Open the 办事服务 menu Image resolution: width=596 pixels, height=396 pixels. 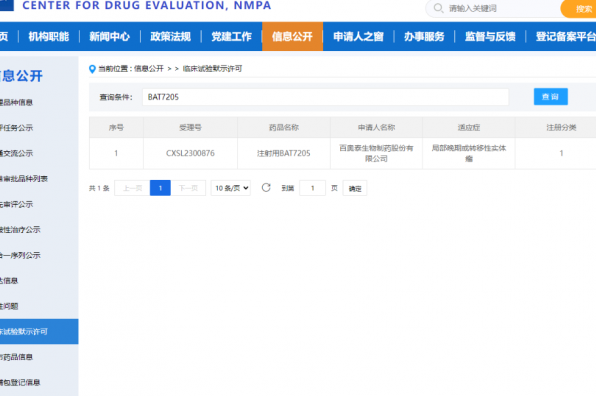[x=424, y=36]
